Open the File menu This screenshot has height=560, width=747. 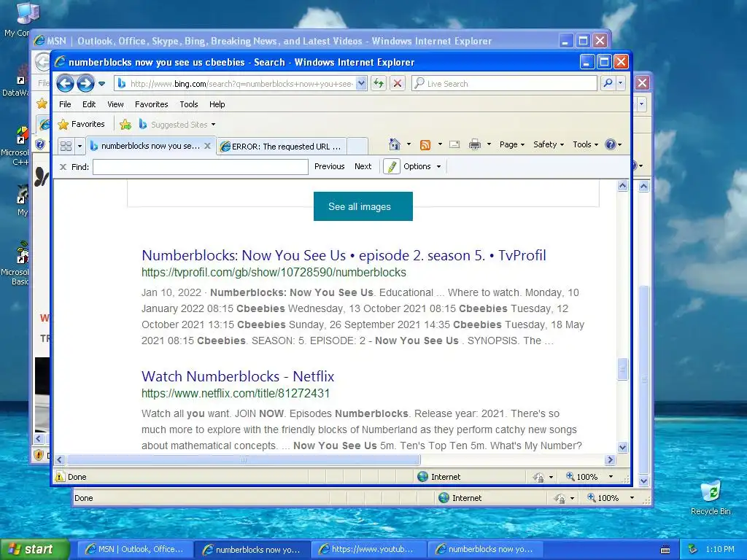(65, 104)
